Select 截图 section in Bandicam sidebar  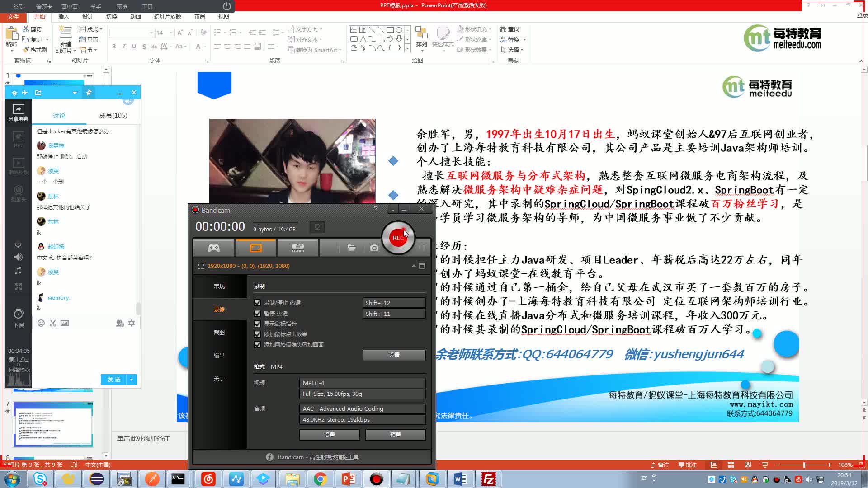[x=219, y=332]
